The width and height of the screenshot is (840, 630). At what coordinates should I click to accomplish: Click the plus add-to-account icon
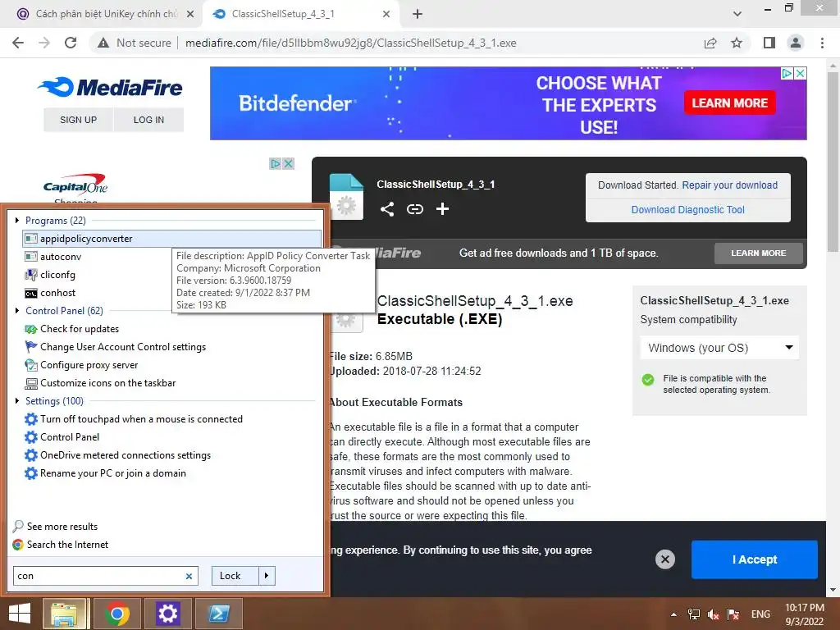(x=442, y=209)
